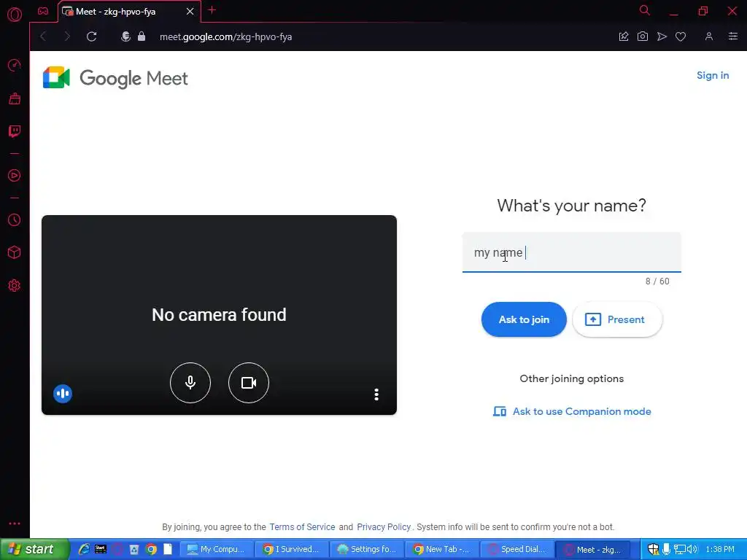This screenshot has width=747, height=560.
Task: Click the name input field
Action: click(x=571, y=252)
